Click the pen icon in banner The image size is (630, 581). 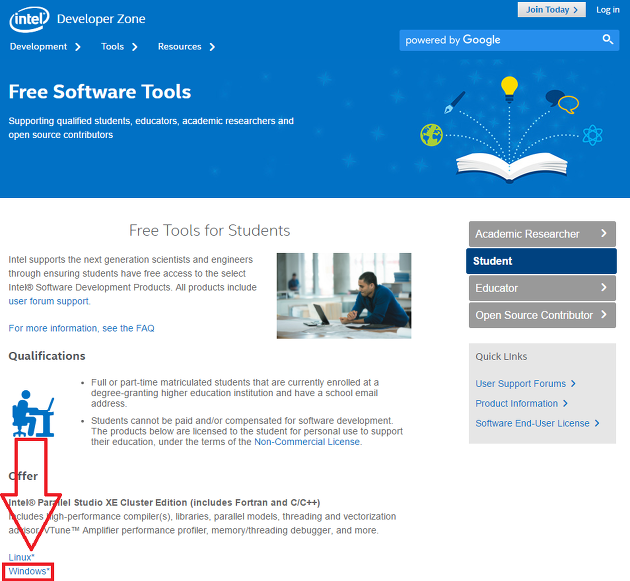454,102
